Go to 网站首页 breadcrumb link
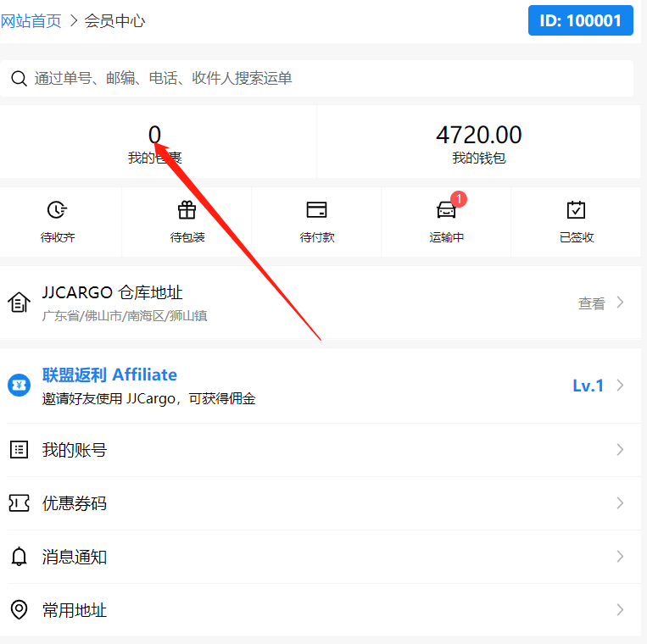 click(31, 21)
